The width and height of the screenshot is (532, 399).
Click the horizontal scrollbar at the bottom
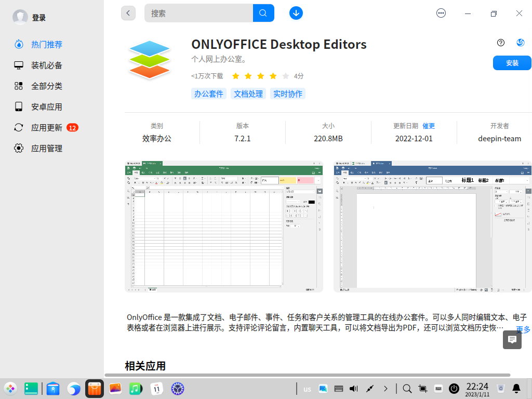pos(308,375)
